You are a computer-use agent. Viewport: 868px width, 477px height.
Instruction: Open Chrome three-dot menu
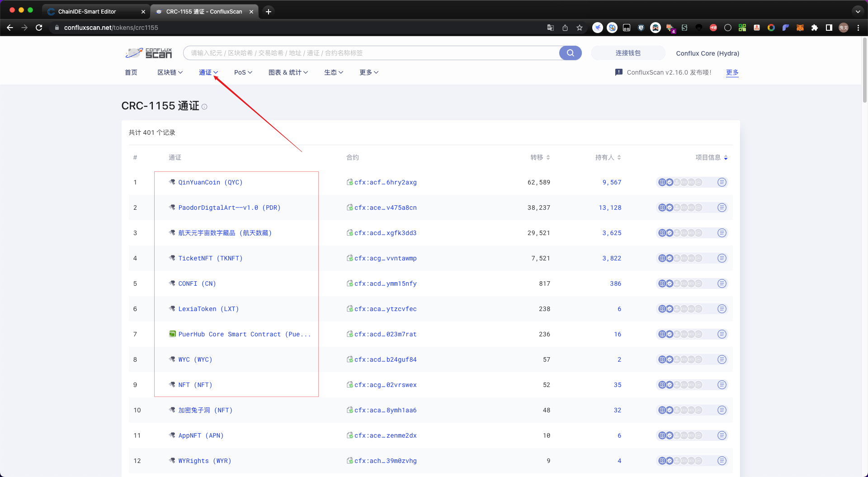(858, 28)
